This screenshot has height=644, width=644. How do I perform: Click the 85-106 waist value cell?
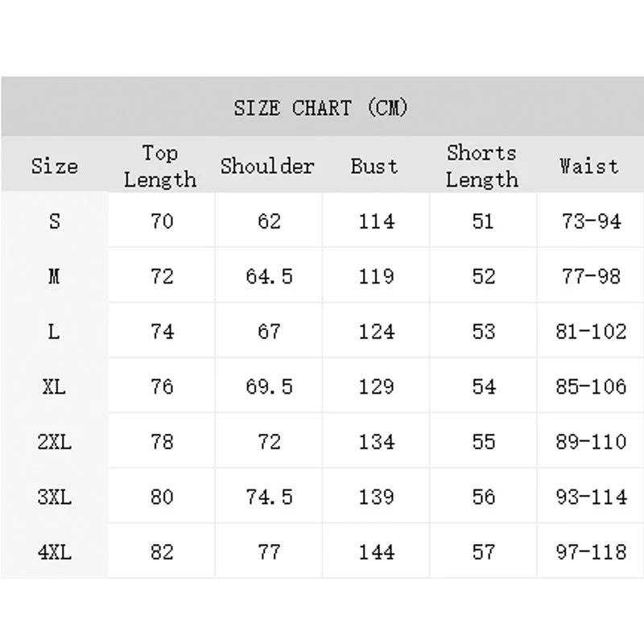coord(591,386)
